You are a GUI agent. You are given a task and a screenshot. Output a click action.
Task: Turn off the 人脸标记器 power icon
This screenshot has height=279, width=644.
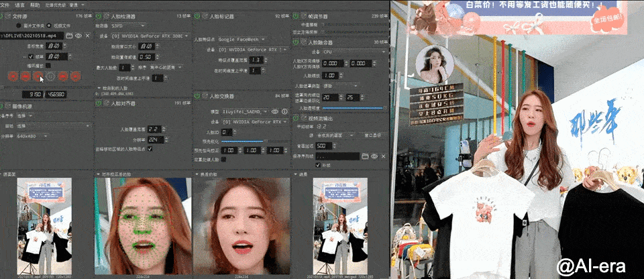(197, 16)
